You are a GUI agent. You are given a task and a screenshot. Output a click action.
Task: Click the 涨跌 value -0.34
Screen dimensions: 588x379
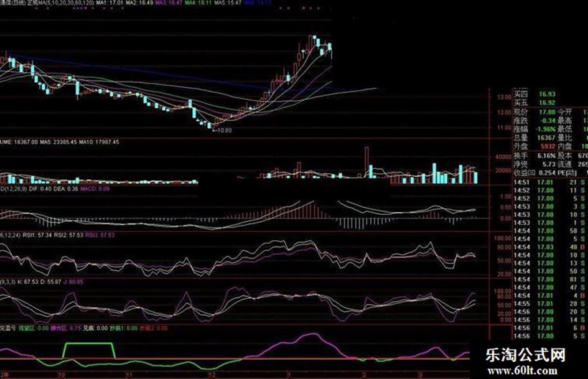[x=547, y=121]
